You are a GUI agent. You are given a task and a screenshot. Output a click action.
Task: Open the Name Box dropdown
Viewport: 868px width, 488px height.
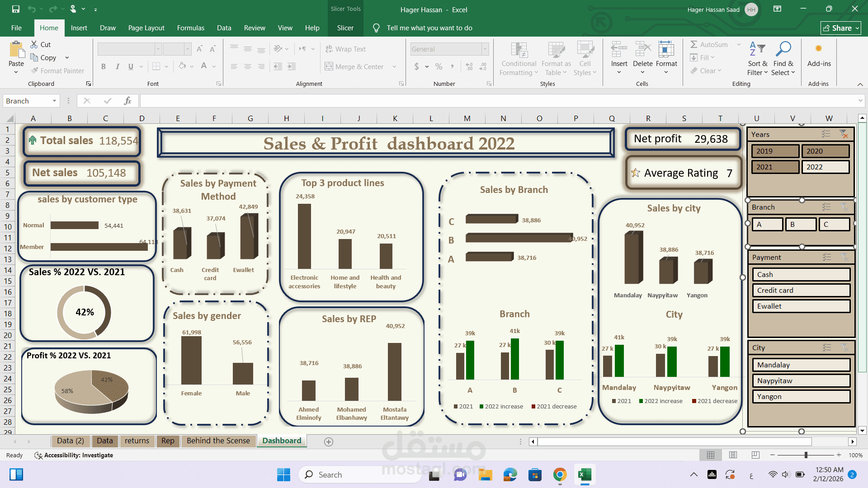tap(54, 100)
